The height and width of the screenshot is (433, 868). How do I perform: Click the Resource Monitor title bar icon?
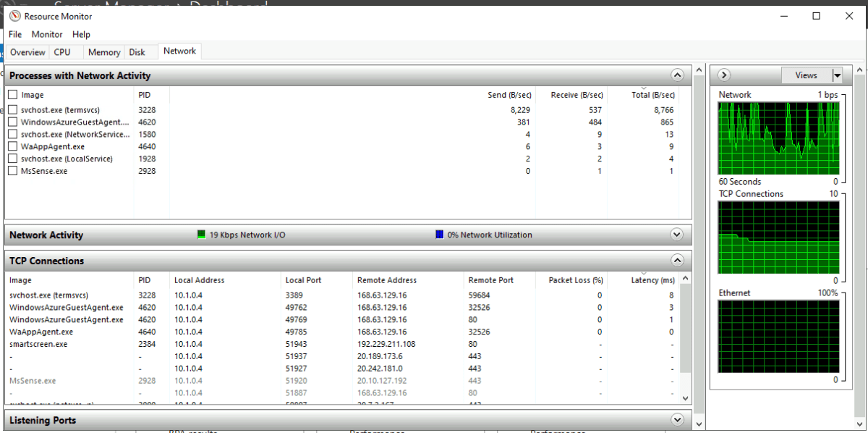13,16
